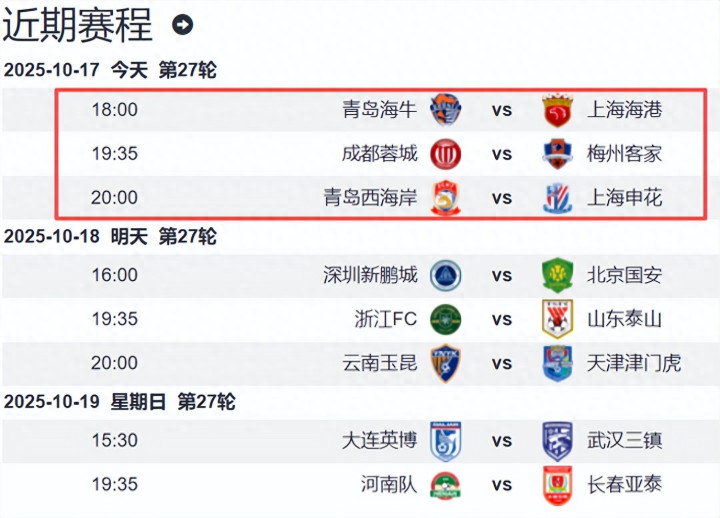Click the 青岛西海岸 team logo

pyautogui.click(x=445, y=198)
